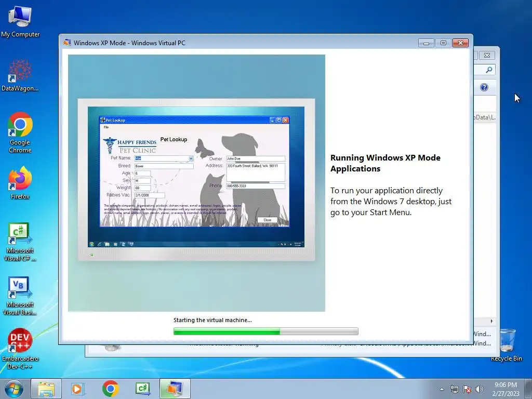Open Chrome from the taskbar
The width and height of the screenshot is (532, 399).
(110, 389)
